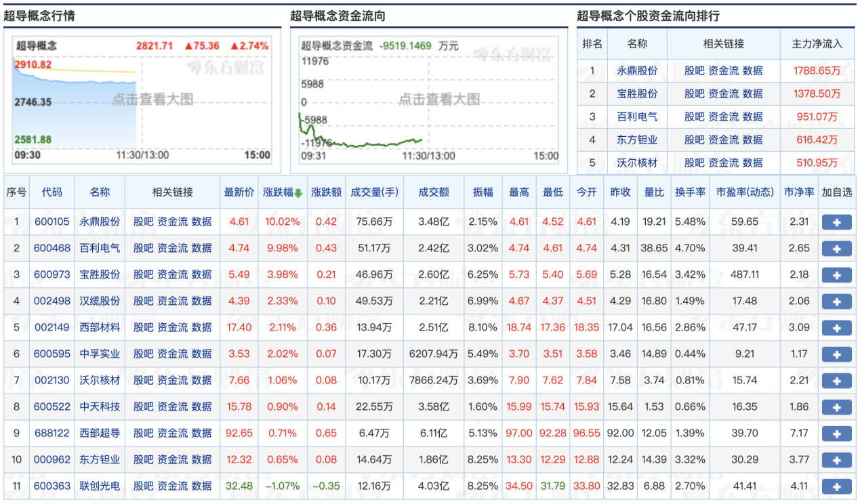Select 中孚实业 turnover 6207.94万
Screen dimensions: 860x504
[x=434, y=354]
